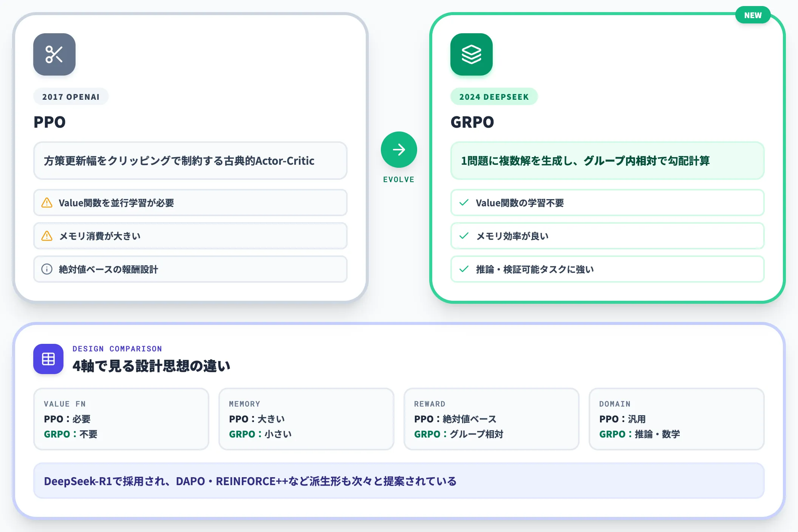Click GRPO：推論・数学 in DOMAIN card
Image resolution: width=798 pixels, height=532 pixels.
point(639,434)
